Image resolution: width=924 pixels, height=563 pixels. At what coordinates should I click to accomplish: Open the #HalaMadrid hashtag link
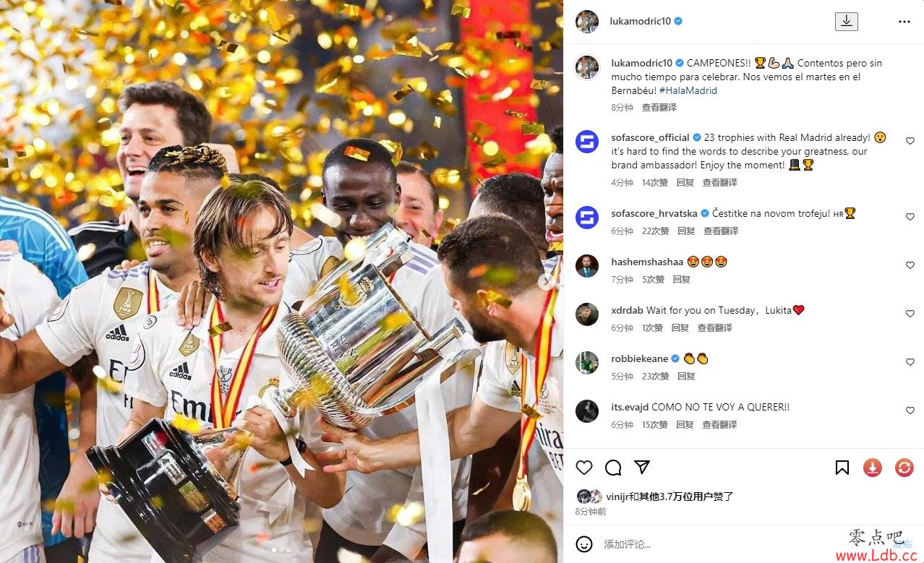688,90
